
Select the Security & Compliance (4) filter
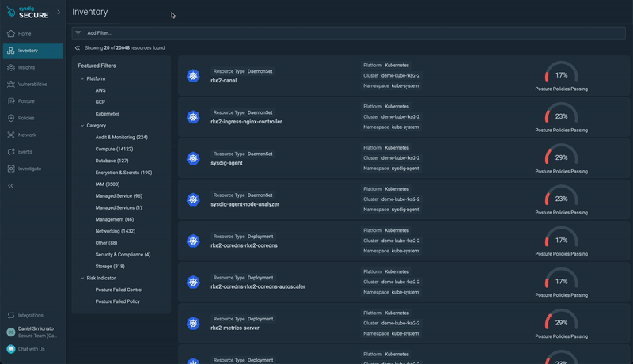pyautogui.click(x=123, y=255)
